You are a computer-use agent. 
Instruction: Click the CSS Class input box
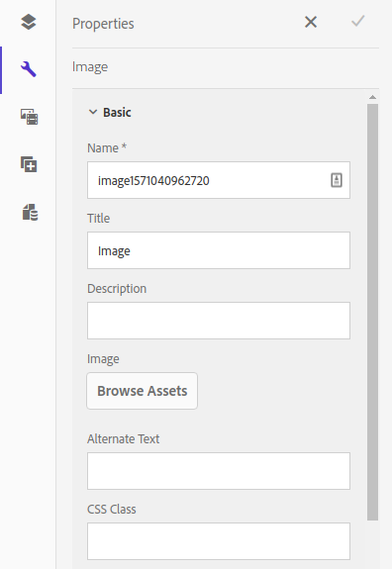(x=219, y=541)
